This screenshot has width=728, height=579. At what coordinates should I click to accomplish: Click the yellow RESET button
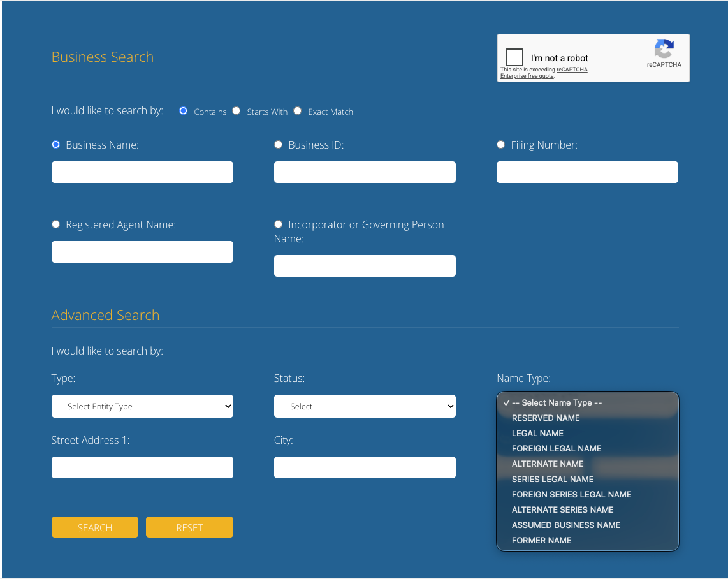pyautogui.click(x=189, y=527)
